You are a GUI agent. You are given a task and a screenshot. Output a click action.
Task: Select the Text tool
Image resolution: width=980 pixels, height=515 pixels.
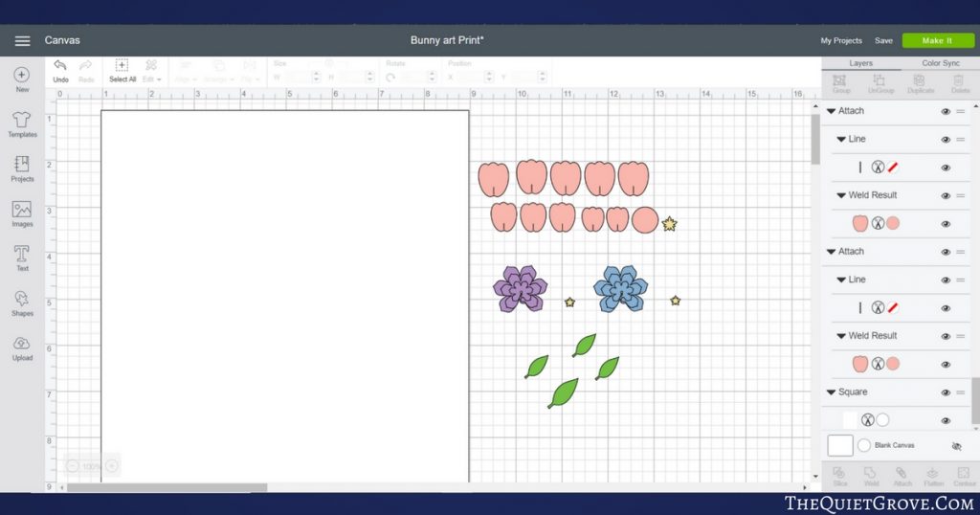[22, 258]
